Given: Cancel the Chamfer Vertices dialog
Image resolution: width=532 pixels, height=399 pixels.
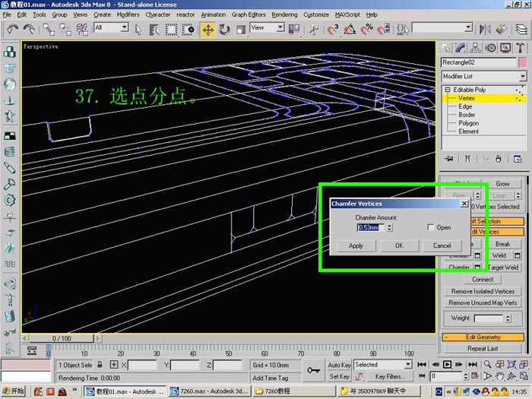Looking at the screenshot, I should [x=442, y=245].
